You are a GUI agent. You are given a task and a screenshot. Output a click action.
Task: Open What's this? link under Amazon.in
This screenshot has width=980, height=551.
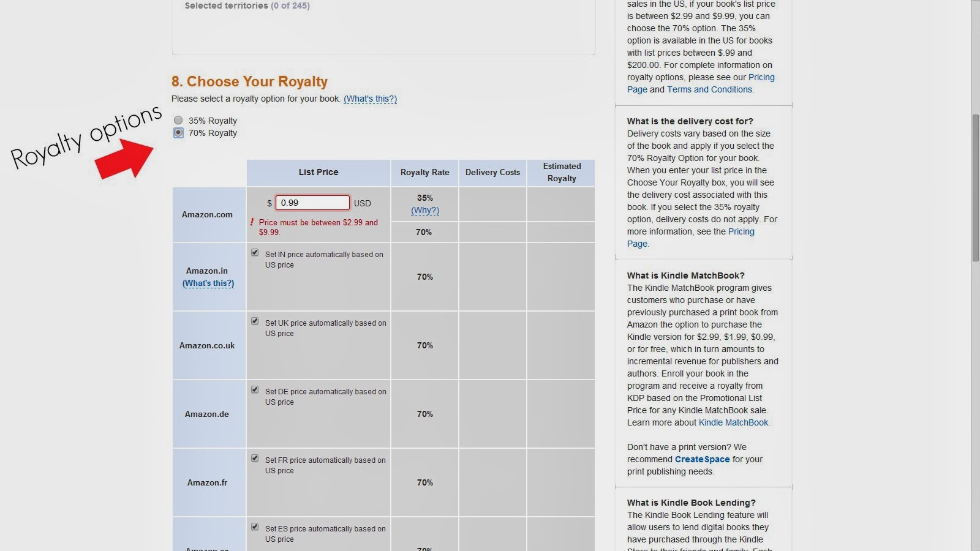208,283
